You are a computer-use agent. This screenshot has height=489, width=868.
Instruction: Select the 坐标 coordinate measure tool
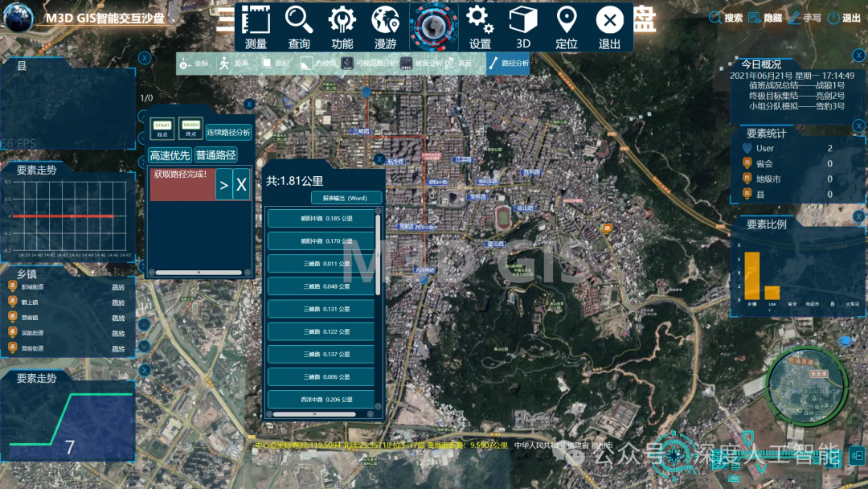[194, 64]
